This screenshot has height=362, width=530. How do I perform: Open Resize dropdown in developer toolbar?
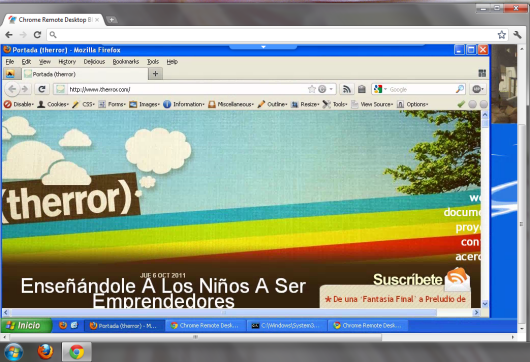pos(305,104)
